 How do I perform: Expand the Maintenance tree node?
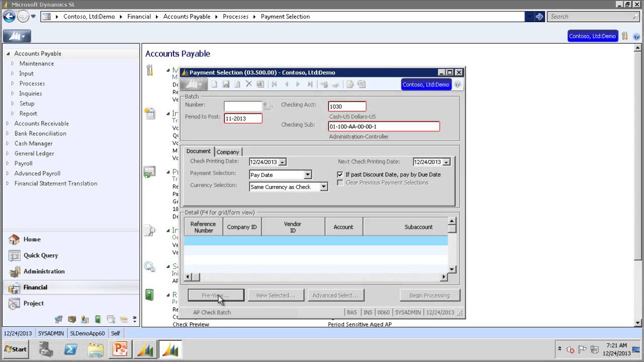(x=13, y=63)
